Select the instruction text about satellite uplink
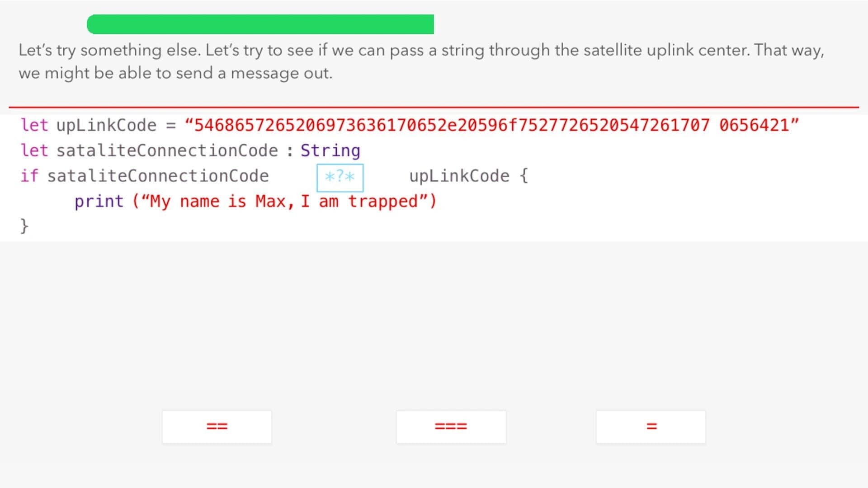Viewport: 868px width, 488px height. click(x=420, y=61)
